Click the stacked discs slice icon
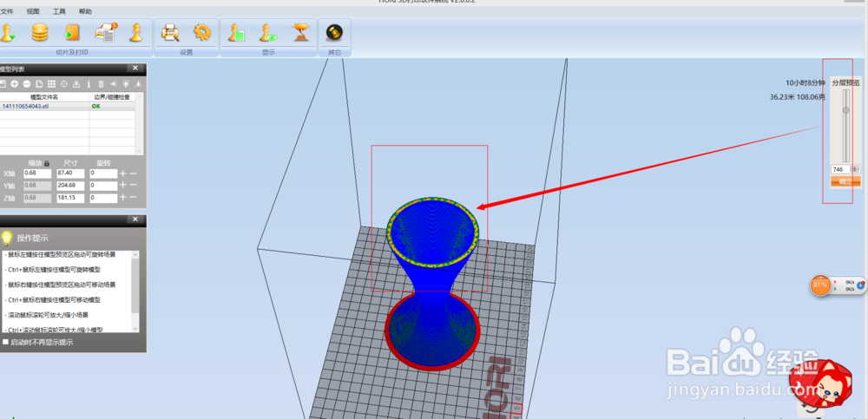 coord(40,33)
